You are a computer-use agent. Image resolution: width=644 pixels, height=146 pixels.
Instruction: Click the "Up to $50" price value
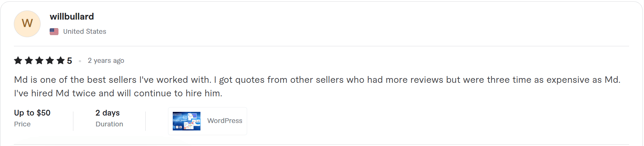tap(32, 113)
